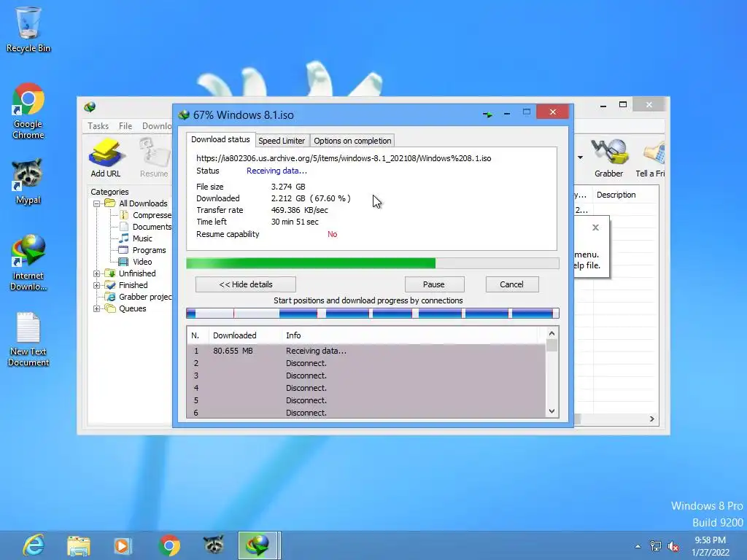The height and width of the screenshot is (560, 747).
Task: Expand the Queues tree node
Action: [97, 308]
